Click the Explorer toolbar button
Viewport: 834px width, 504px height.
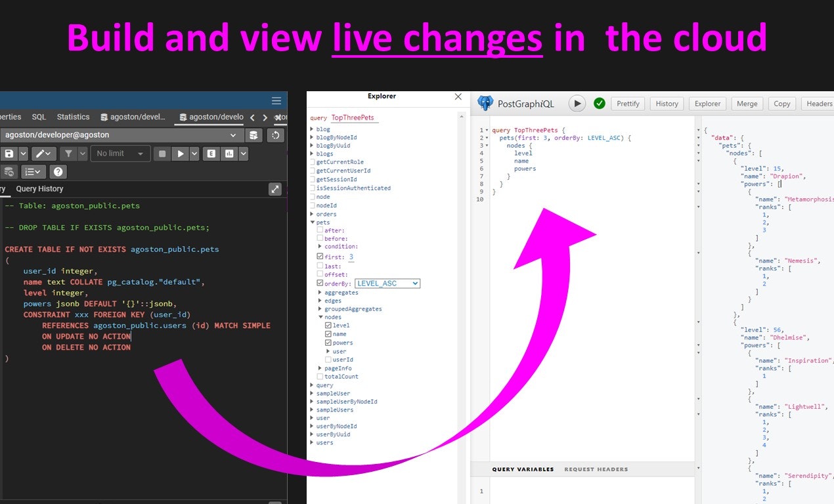pos(708,104)
